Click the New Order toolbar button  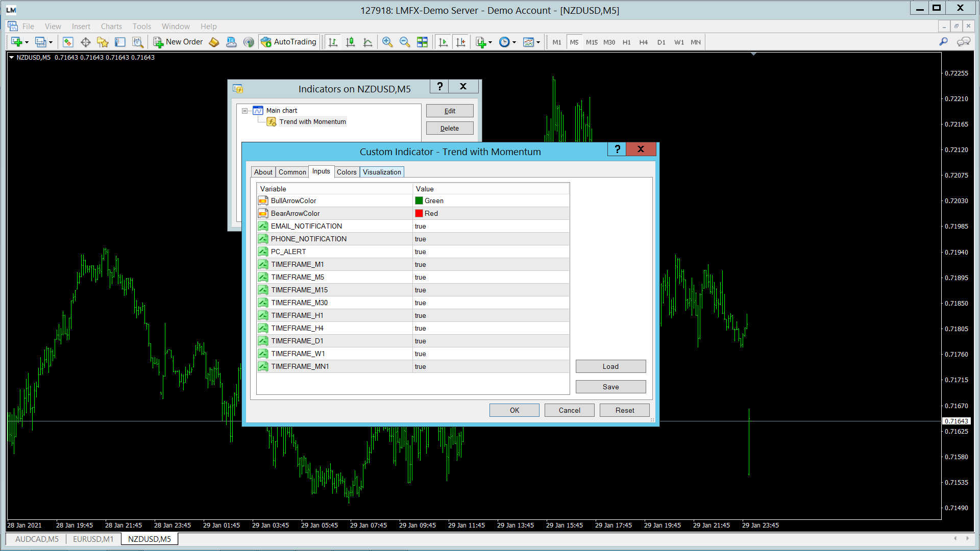pos(178,42)
